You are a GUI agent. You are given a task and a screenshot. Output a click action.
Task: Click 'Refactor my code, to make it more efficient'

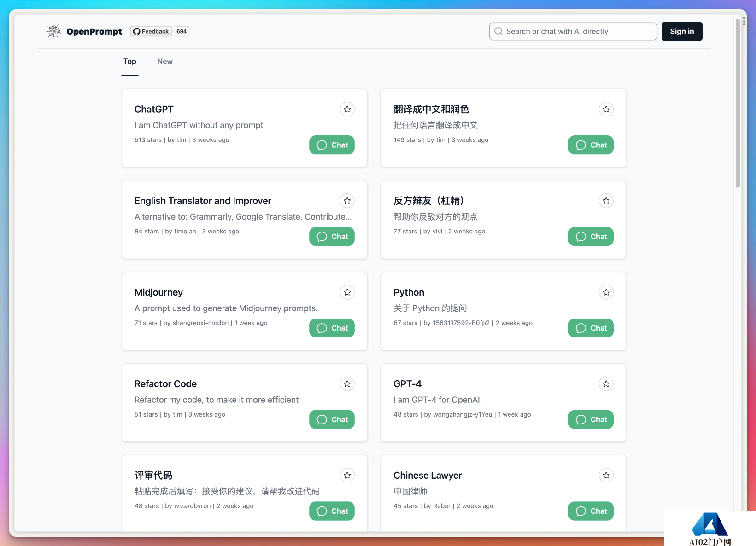[x=217, y=400]
